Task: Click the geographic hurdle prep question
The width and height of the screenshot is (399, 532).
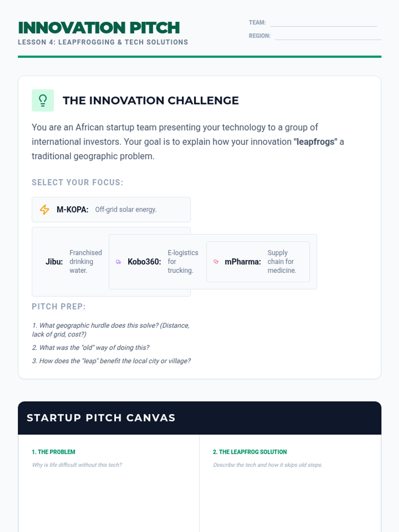Action: 111,330
